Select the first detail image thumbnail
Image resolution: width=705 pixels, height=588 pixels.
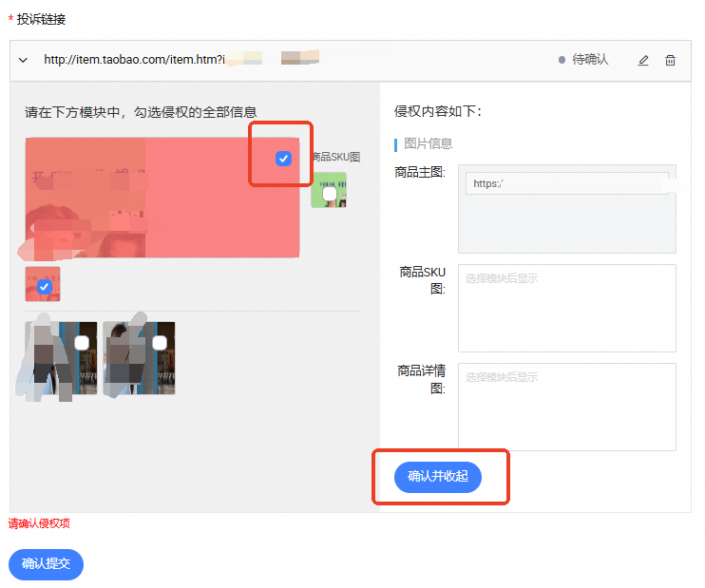click(61, 358)
